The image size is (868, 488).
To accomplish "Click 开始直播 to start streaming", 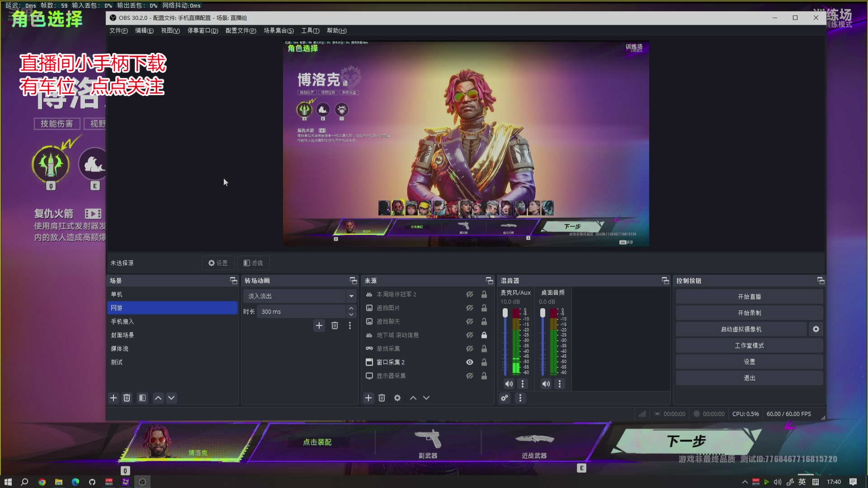I will click(x=749, y=297).
